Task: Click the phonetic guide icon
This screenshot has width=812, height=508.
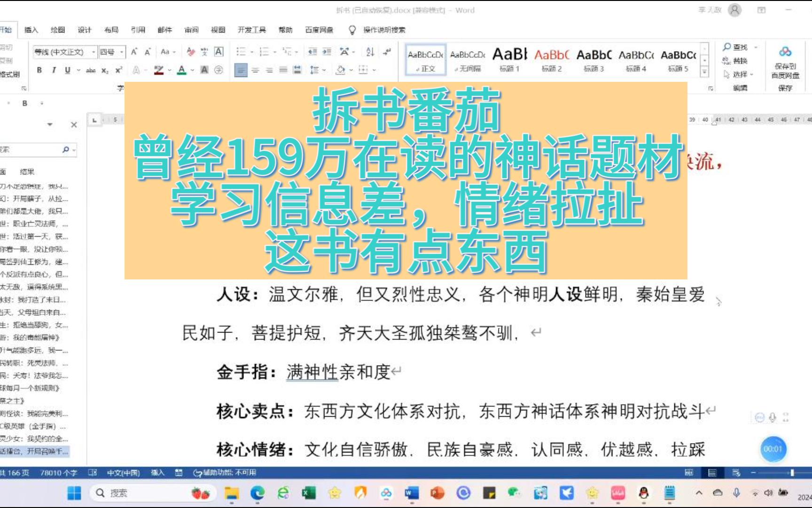Action: (x=204, y=52)
